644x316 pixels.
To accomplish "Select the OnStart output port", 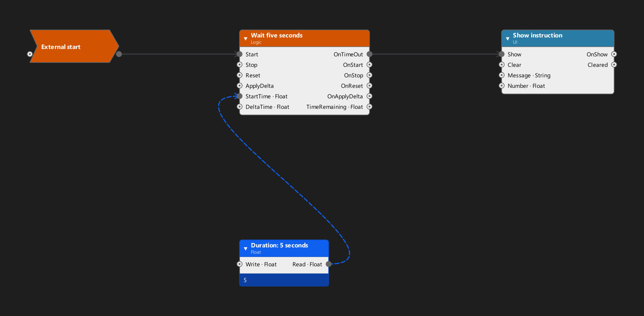I will pyautogui.click(x=369, y=64).
